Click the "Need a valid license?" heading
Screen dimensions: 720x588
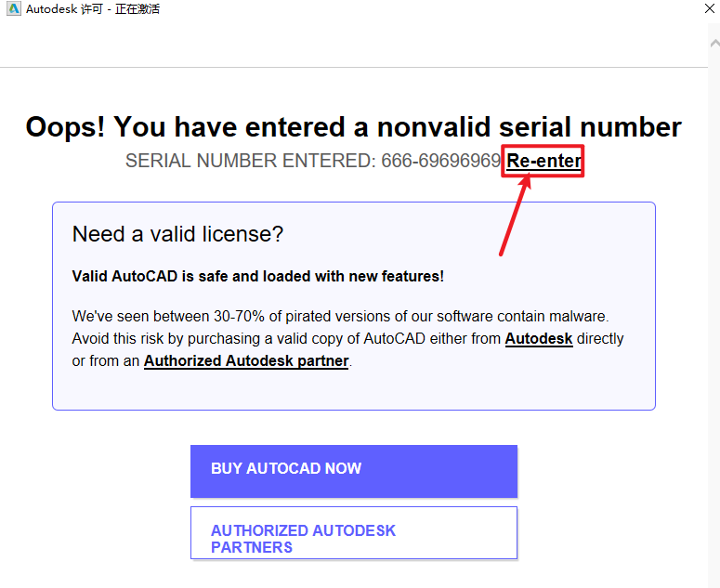point(177,234)
